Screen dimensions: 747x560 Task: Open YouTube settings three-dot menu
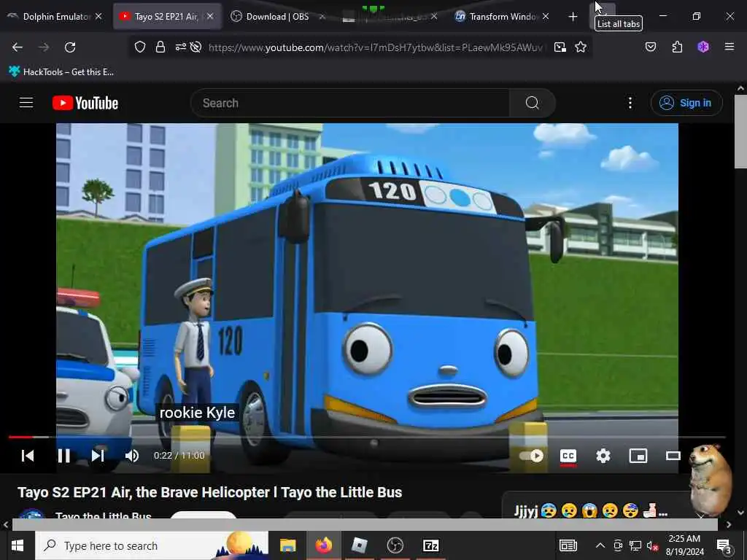[630, 103]
